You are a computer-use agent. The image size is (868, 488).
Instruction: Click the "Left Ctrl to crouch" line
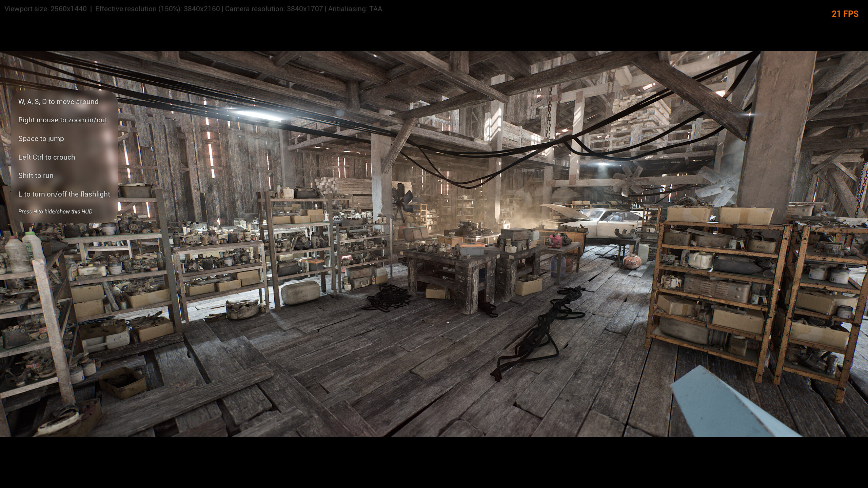coord(47,157)
